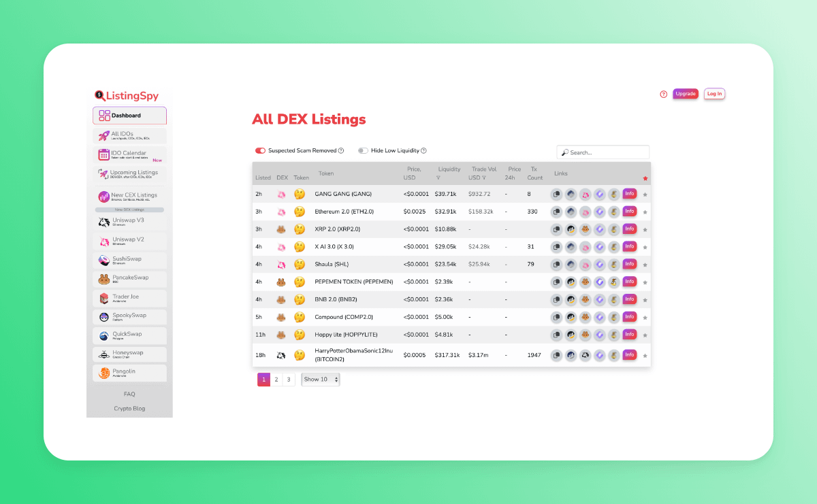817x504 pixels.
Task: Favorite the Ethereum 2.0 token with star
Action: pyautogui.click(x=645, y=212)
